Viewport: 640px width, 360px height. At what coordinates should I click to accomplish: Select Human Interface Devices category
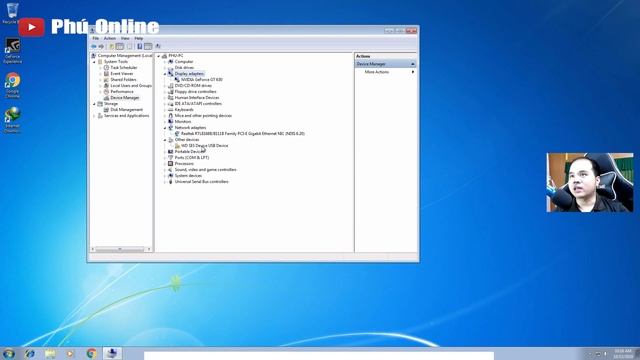pyautogui.click(x=197, y=98)
